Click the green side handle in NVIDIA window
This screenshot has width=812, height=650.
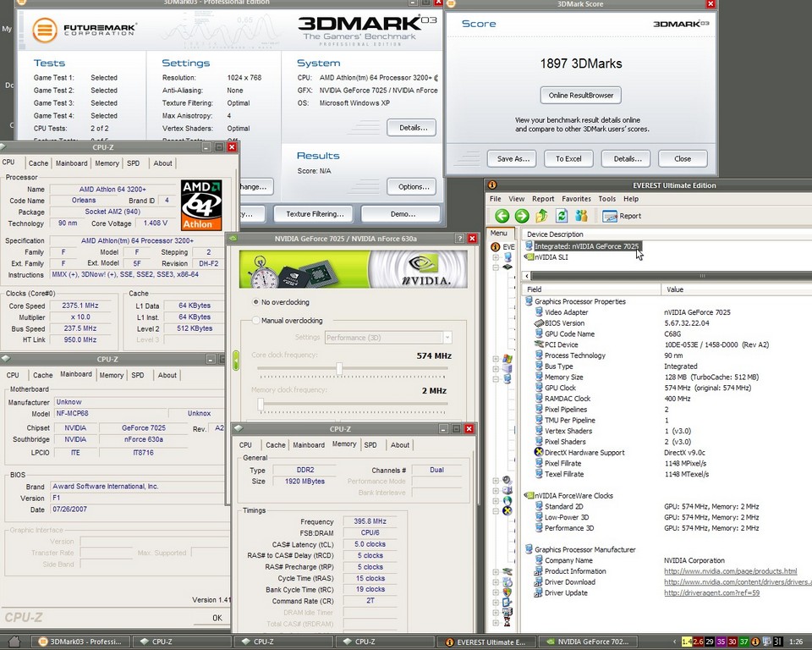(236, 361)
